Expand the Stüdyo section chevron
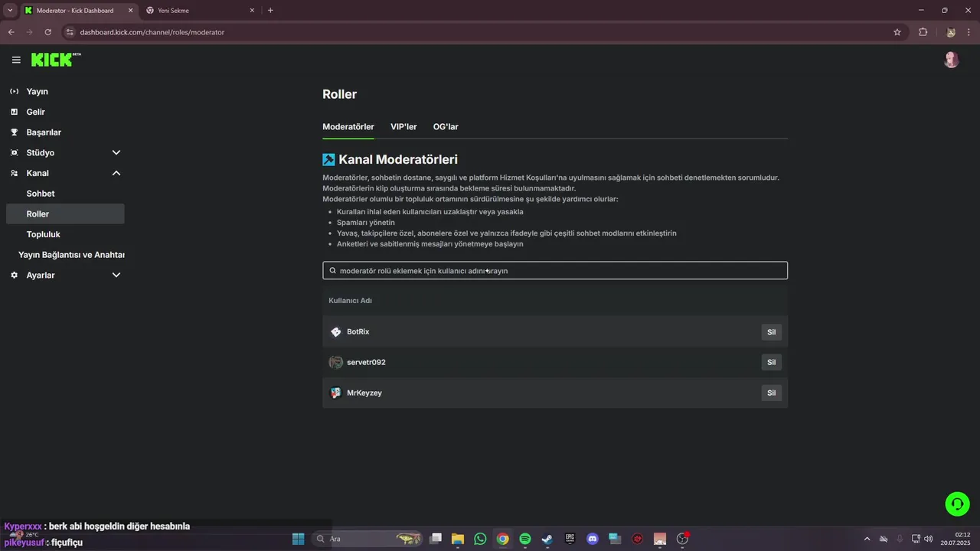The height and width of the screenshot is (551, 980). click(x=116, y=153)
